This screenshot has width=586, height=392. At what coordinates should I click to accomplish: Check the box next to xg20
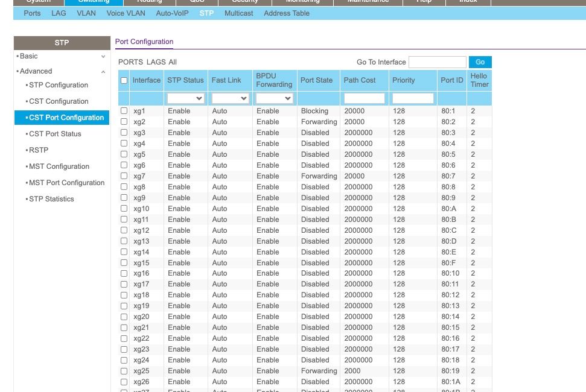[124, 317]
